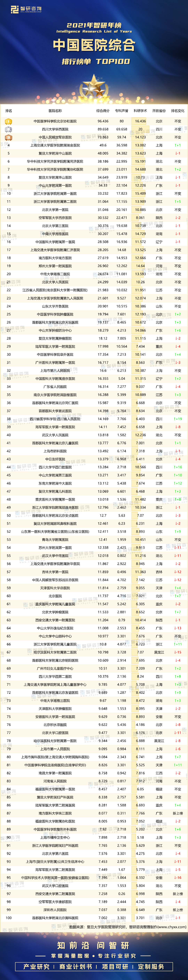This screenshot has height=980, width=188.
Task: Click the 产业研究 footer box
Action: click(x=37, y=967)
